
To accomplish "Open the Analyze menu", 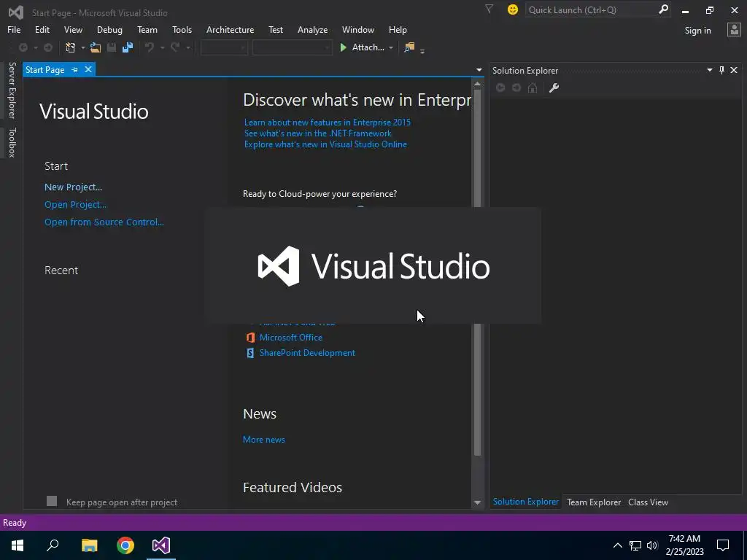I will [x=312, y=29].
